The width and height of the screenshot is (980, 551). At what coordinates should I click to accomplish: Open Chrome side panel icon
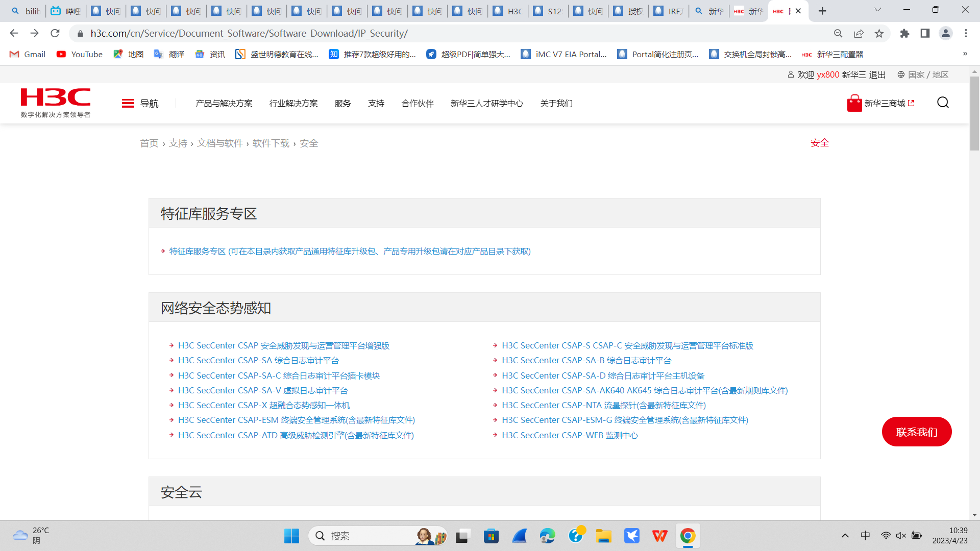(x=925, y=34)
